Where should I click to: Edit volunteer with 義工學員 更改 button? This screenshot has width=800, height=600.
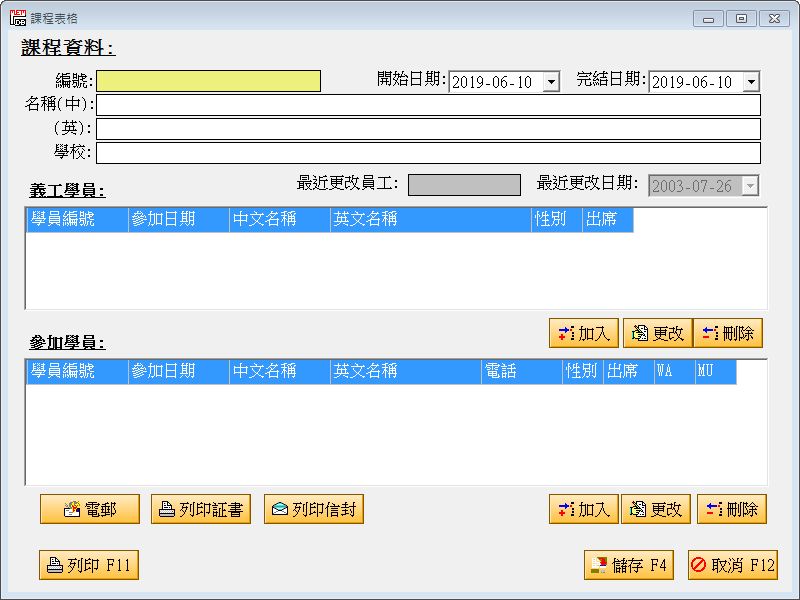[x=658, y=333]
